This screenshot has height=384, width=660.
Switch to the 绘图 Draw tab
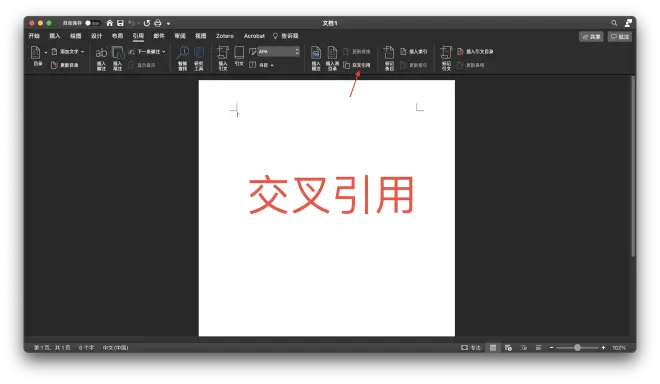pos(76,36)
